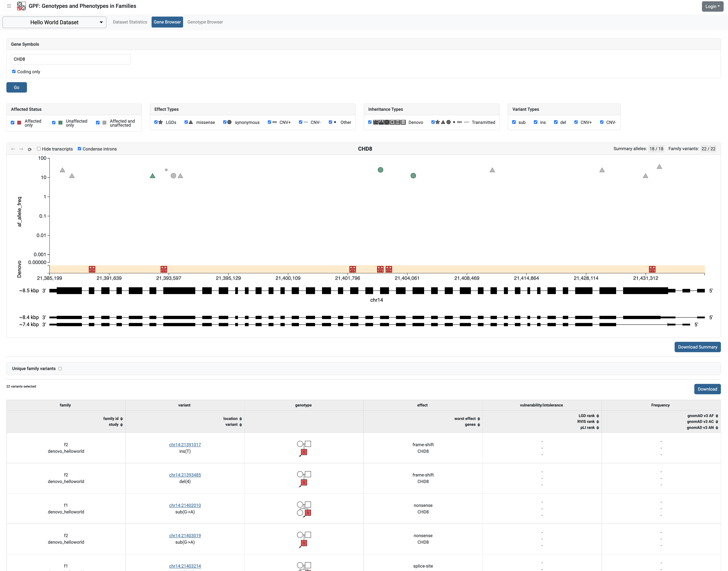Screen dimensions: 728x571
Task: Focus the Gene Symbols input field
Action: click(71, 59)
